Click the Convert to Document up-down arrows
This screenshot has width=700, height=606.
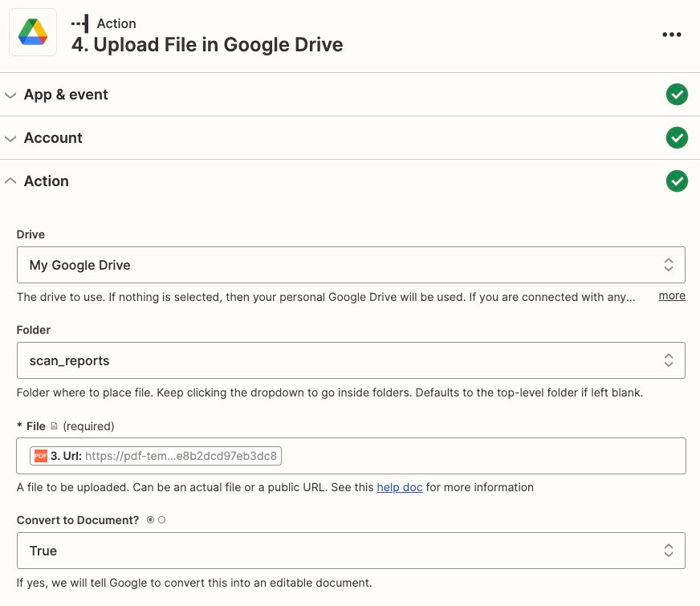(669, 551)
